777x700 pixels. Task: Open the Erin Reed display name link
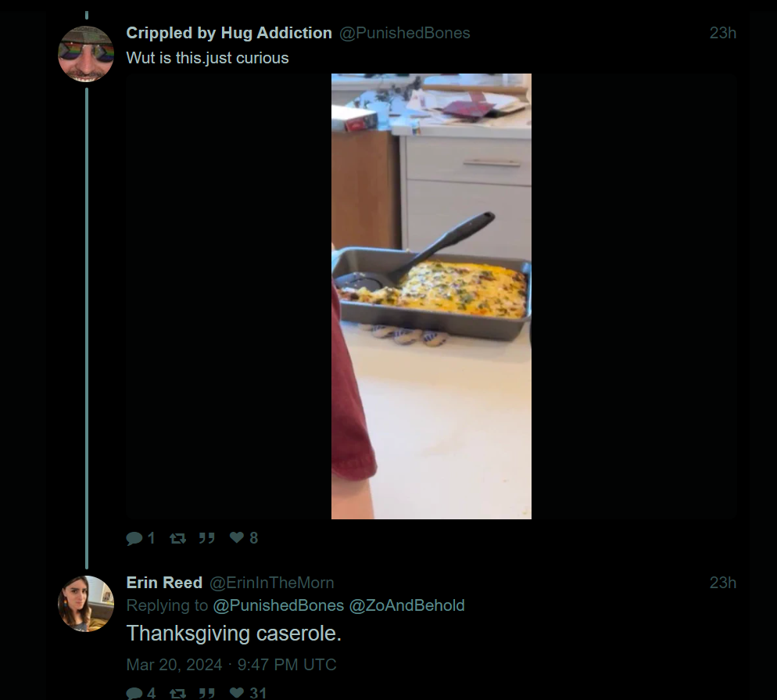164,583
